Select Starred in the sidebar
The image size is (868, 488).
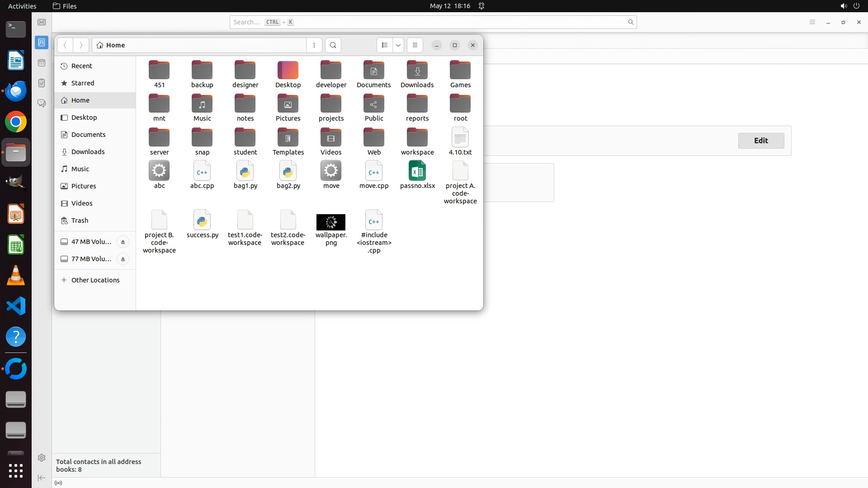coord(83,83)
